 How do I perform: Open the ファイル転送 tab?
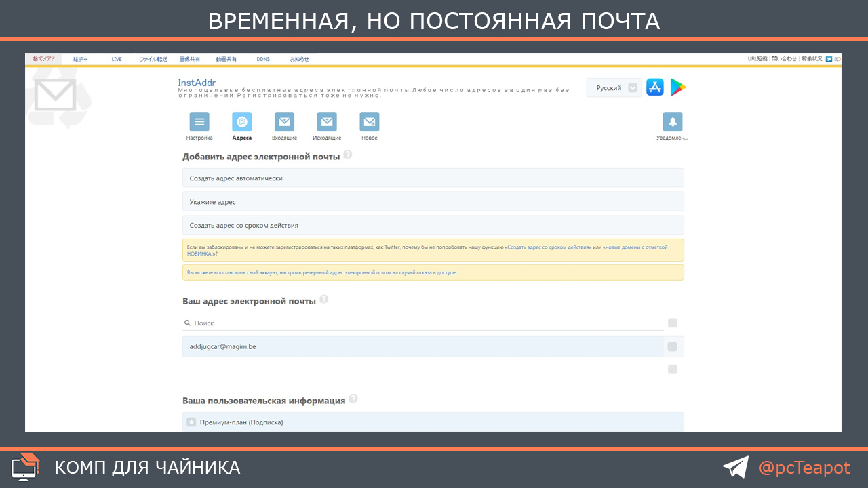click(153, 59)
